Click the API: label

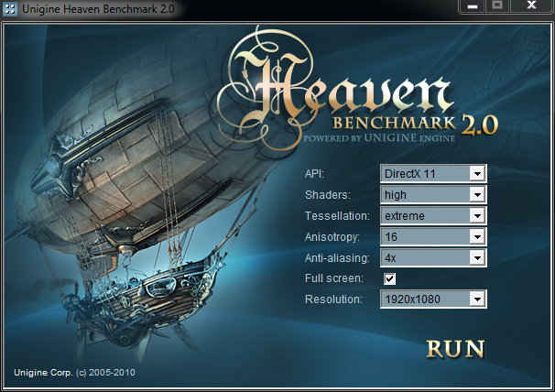pyautogui.click(x=314, y=174)
